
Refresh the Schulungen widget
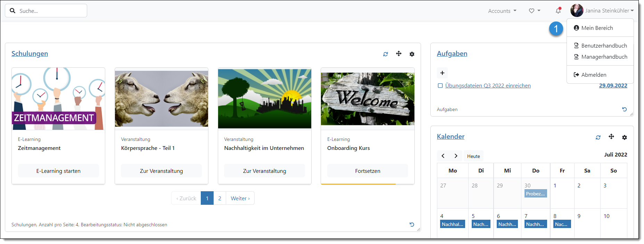click(x=385, y=54)
